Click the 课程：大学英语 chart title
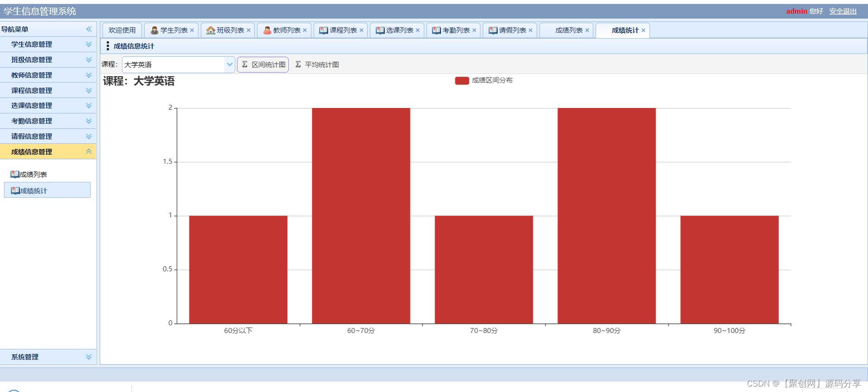 [139, 81]
